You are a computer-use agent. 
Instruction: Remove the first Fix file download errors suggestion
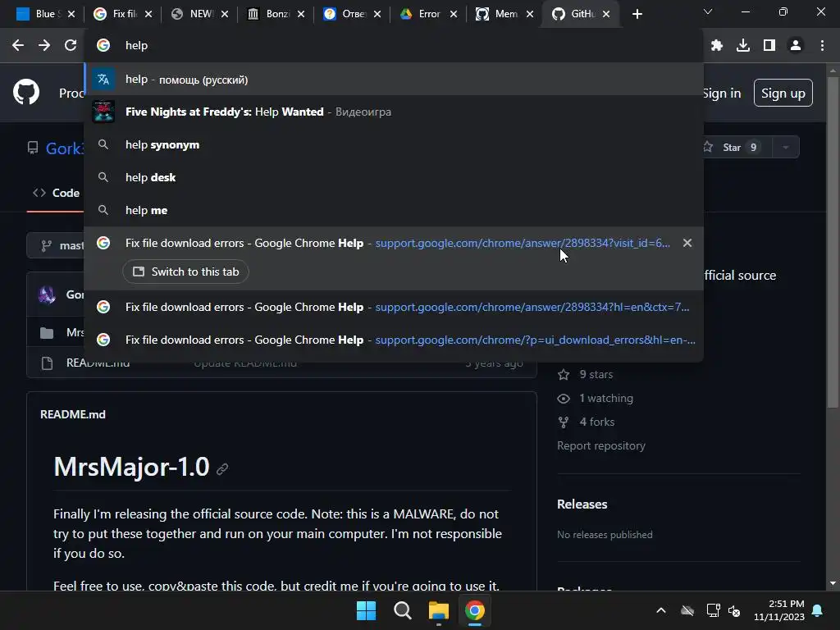(687, 243)
